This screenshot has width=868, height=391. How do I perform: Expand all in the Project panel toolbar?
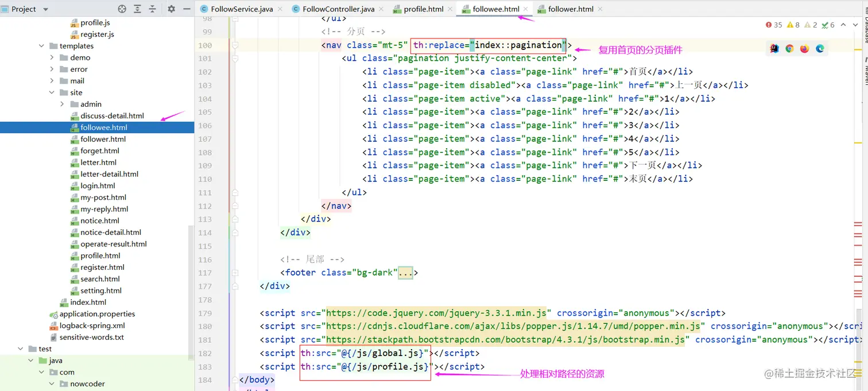coord(137,9)
